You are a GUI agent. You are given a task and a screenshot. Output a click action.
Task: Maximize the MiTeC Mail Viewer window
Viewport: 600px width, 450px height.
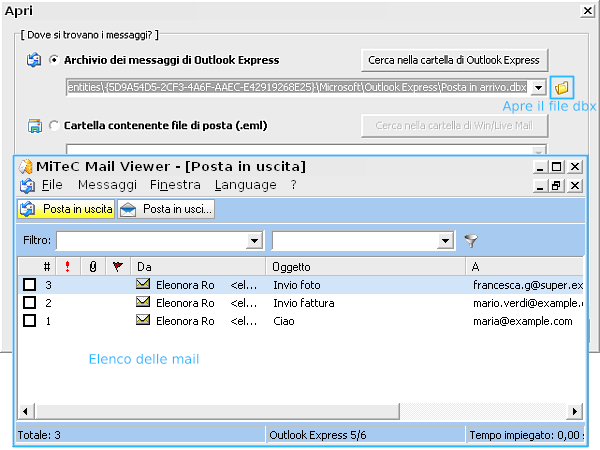[x=557, y=167]
